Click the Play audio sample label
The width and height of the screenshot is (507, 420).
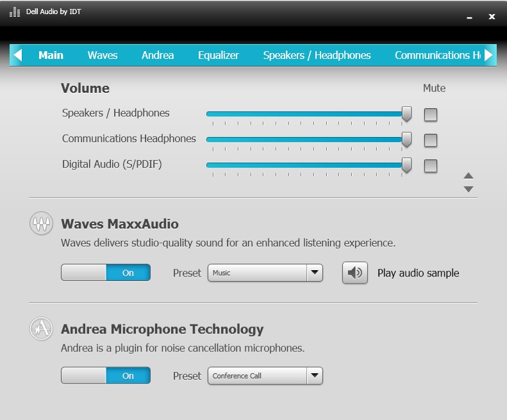[x=418, y=273]
